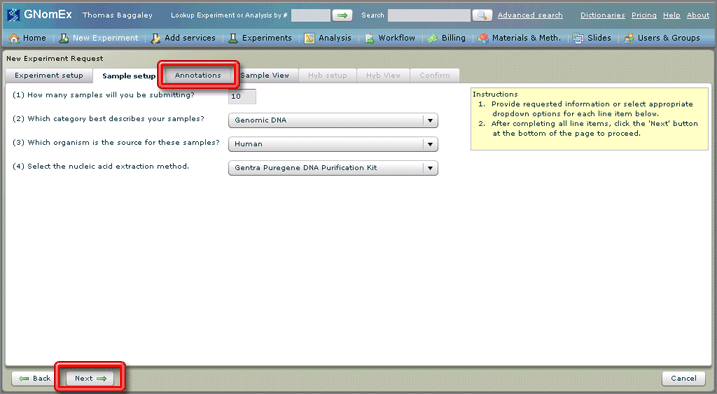Open the organism Human dropdown
The width and height of the screenshot is (717, 394).
[x=333, y=144]
